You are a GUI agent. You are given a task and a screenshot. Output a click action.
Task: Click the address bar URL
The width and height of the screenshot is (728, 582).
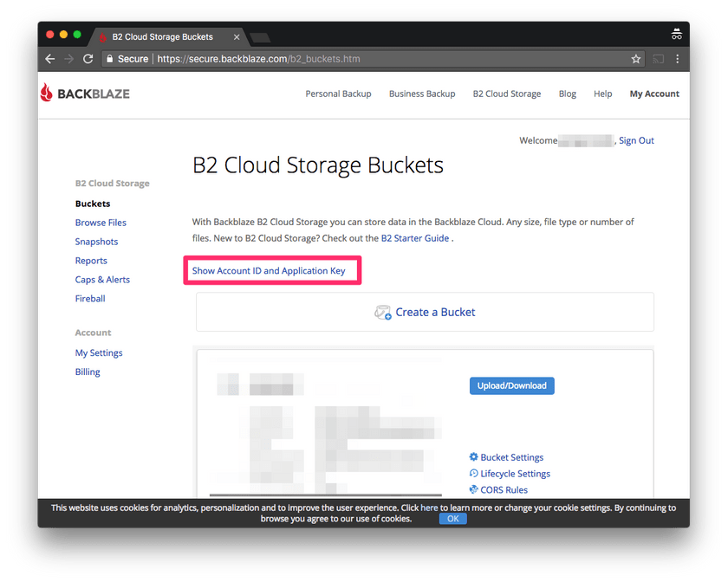258,59
